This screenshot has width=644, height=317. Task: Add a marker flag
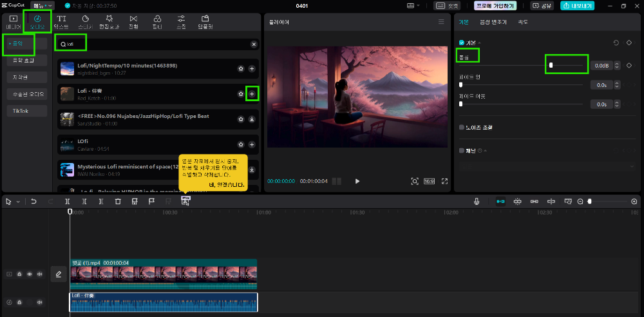[x=151, y=202]
